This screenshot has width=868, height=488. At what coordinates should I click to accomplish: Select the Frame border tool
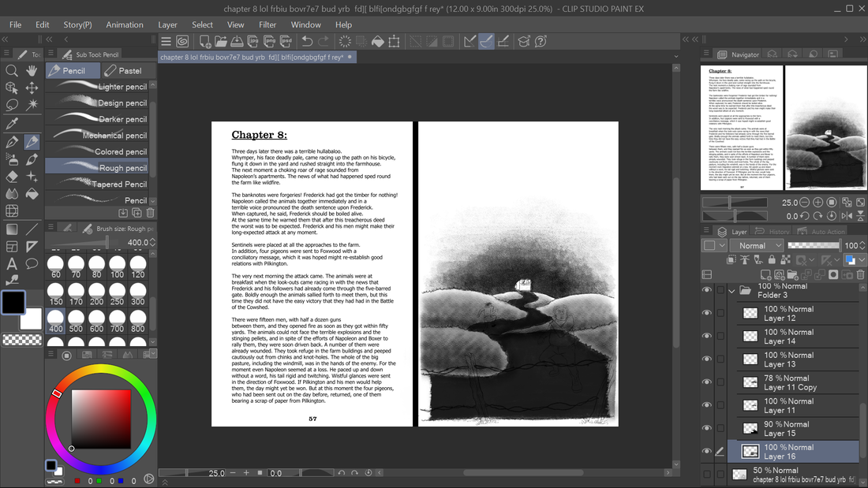[x=12, y=246]
